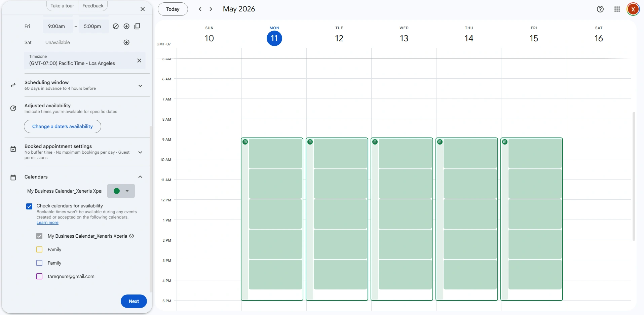Open Friday end time 5:00pm field
The height and width of the screenshot is (315, 644).
click(93, 26)
